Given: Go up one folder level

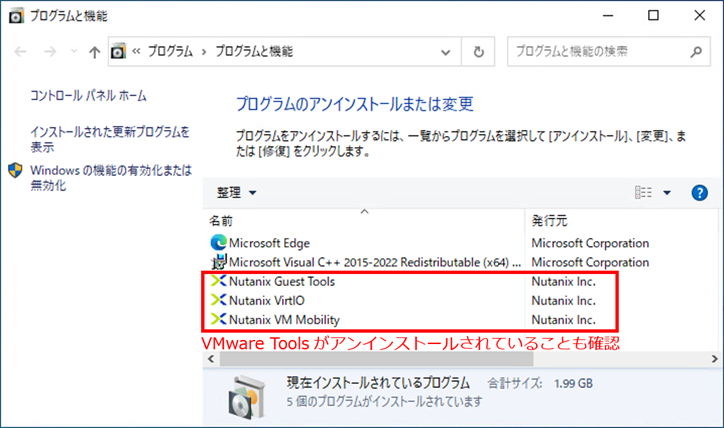Looking at the screenshot, I should [95, 52].
